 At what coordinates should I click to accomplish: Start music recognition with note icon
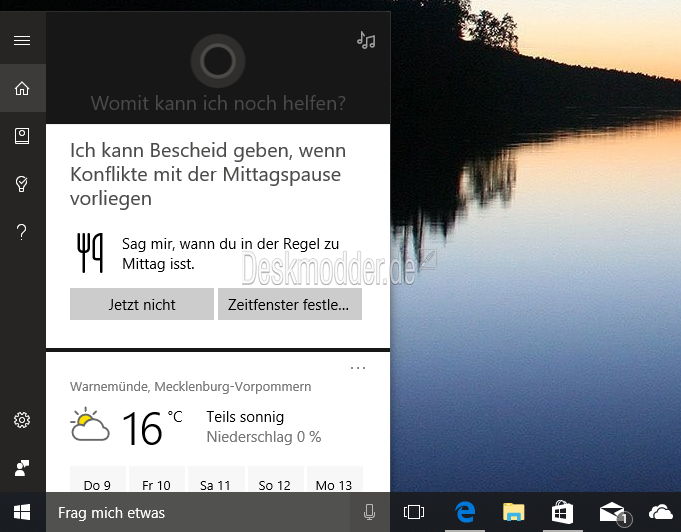pos(366,40)
